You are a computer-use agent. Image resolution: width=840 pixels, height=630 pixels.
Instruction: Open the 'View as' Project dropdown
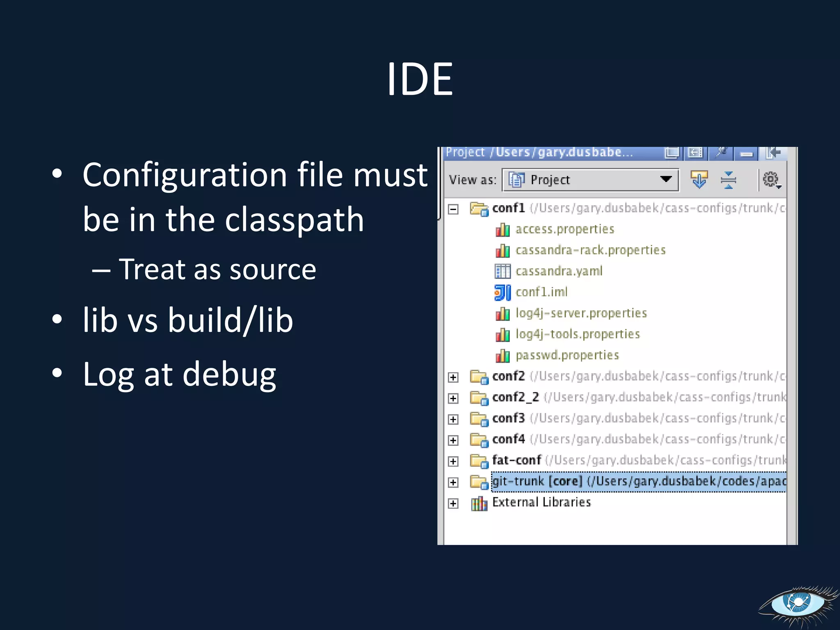(x=591, y=180)
